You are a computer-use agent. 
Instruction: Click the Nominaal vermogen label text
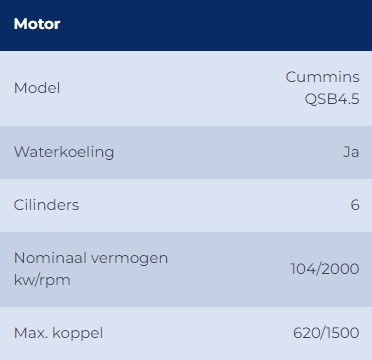point(91,258)
